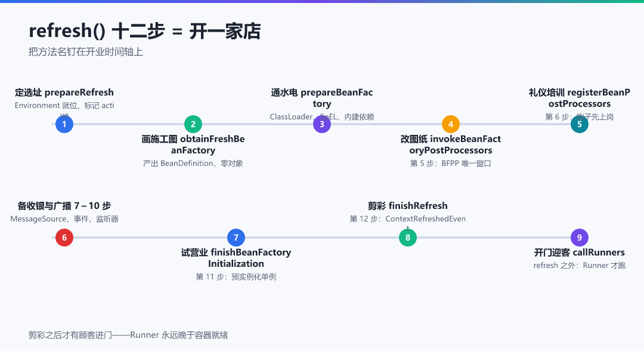644x351 pixels.
Task: Select text '第 5 步：BFPP 唯一窗口'
Action: coord(451,164)
